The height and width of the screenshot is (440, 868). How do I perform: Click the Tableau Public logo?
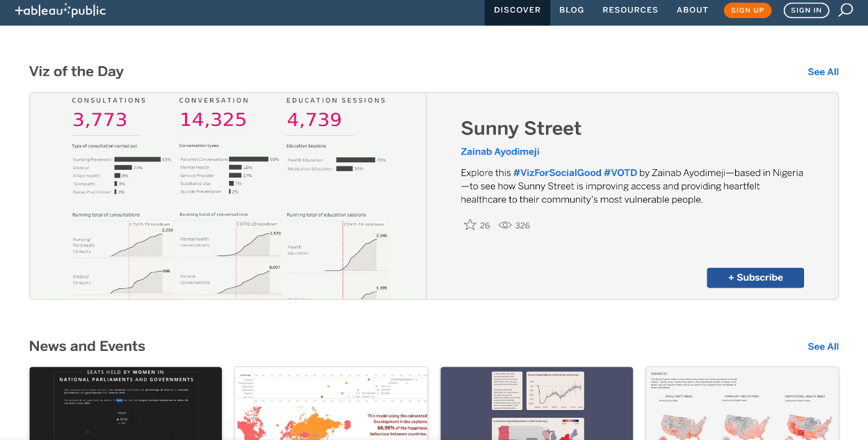61,10
